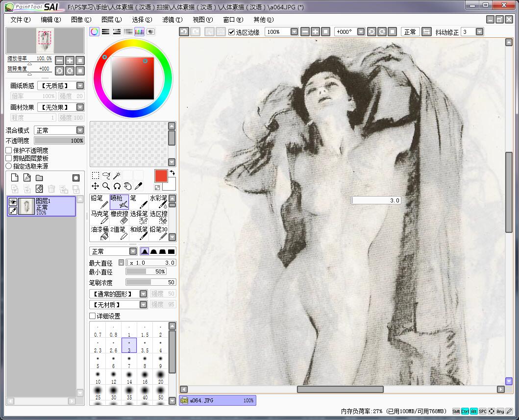Toggle the transparent color button

tap(157, 188)
